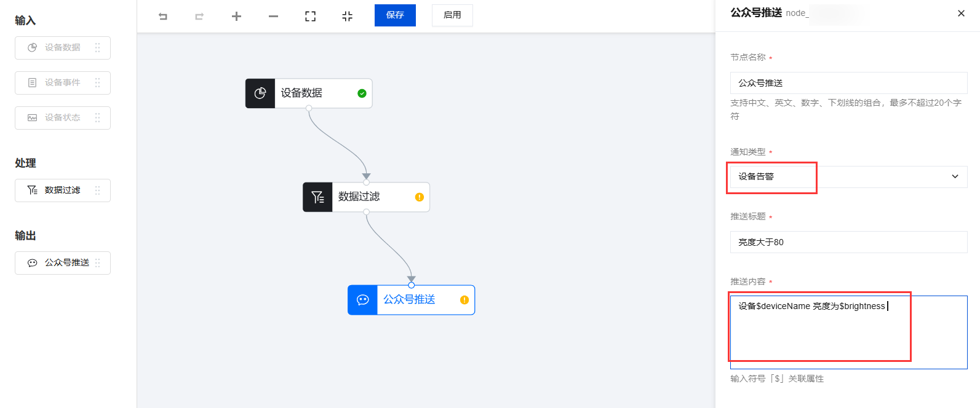The width and height of the screenshot is (980, 408).
Task: Zoom in with the plus icon
Action: point(236,17)
